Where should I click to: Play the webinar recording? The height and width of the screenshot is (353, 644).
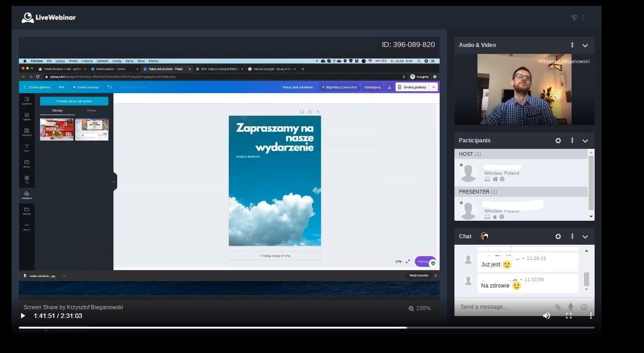pos(23,316)
